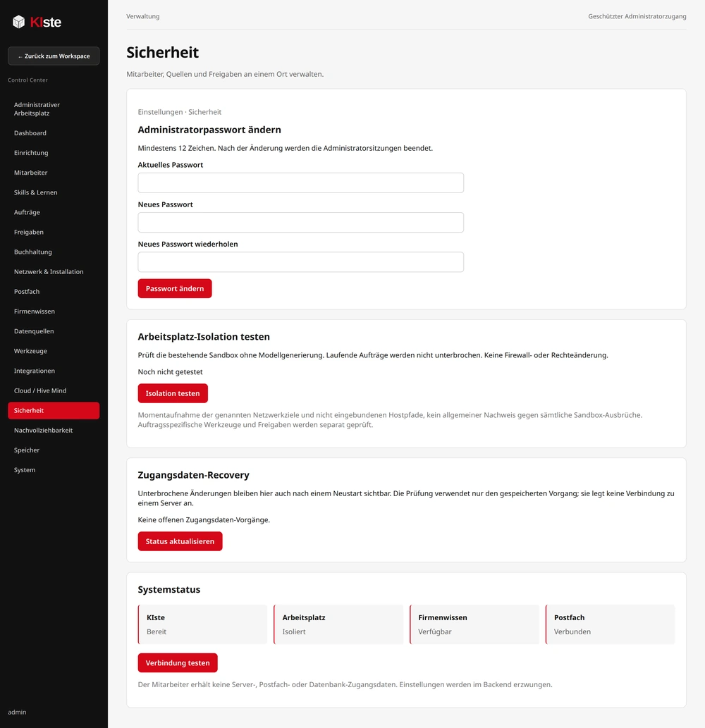Focus the Aktuelles Passwort field
Viewport: 705px width, 728px height.
tap(300, 183)
